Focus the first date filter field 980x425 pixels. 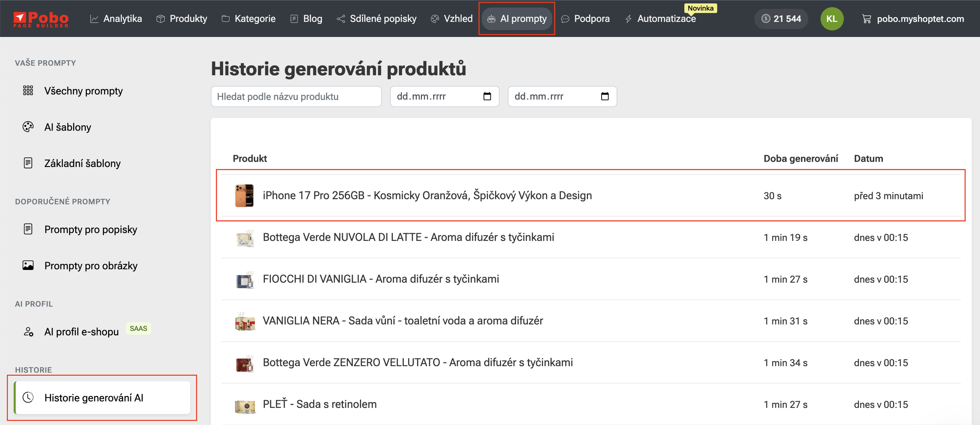tap(444, 96)
